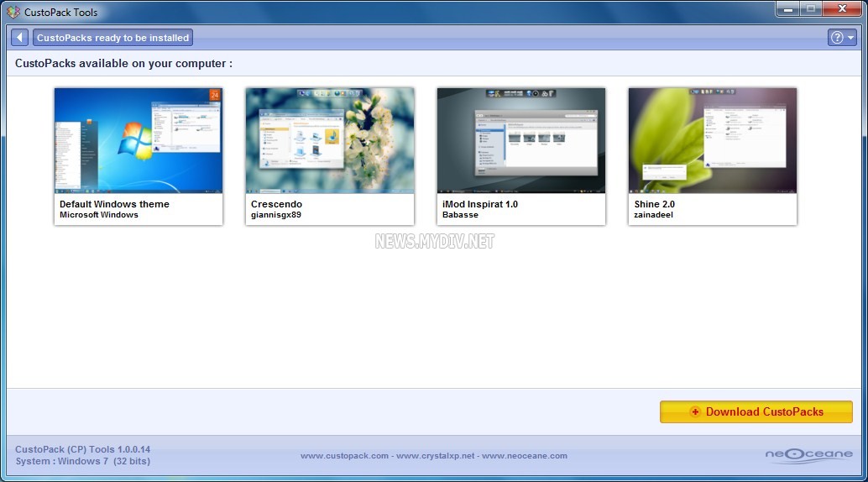Click the neOceane logo
868x482 pixels.
click(808, 455)
